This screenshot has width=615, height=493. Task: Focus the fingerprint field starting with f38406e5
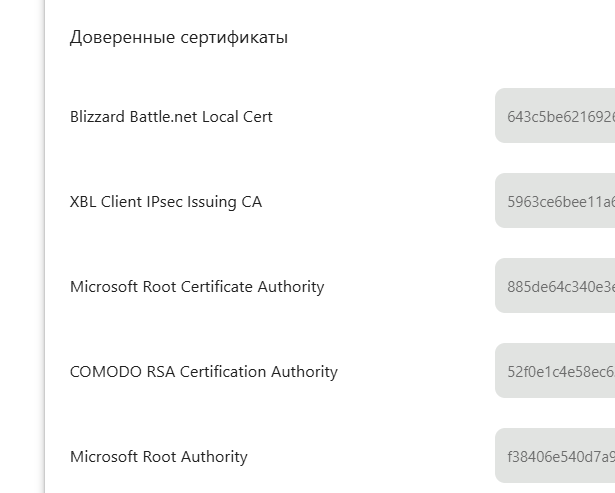(555, 456)
